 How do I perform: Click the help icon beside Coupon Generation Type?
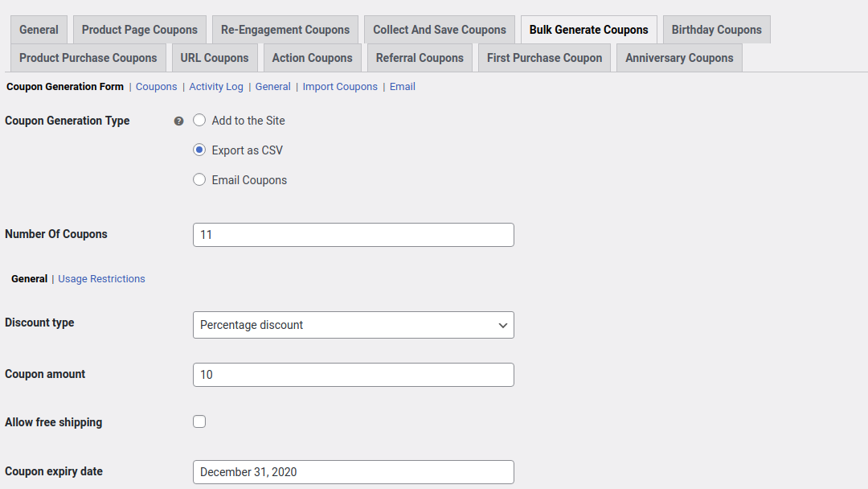(178, 121)
